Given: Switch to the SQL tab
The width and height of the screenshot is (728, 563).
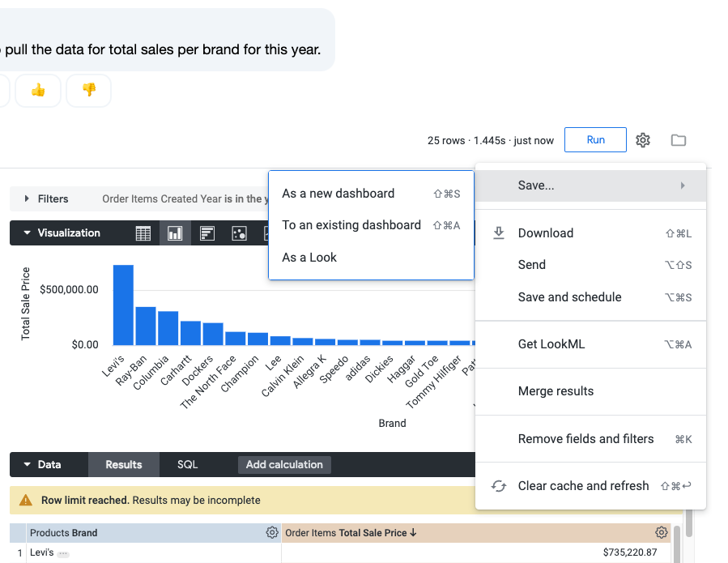Looking at the screenshot, I should pyautogui.click(x=188, y=464).
